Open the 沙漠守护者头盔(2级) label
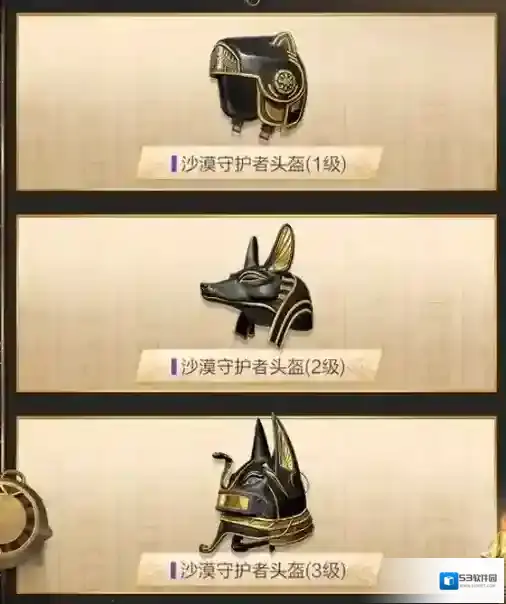The width and height of the screenshot is (506, 604). click(x=263, y=366)
